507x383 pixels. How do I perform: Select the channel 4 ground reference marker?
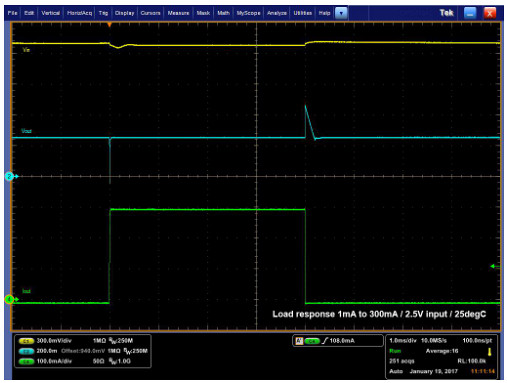[9, 299]
